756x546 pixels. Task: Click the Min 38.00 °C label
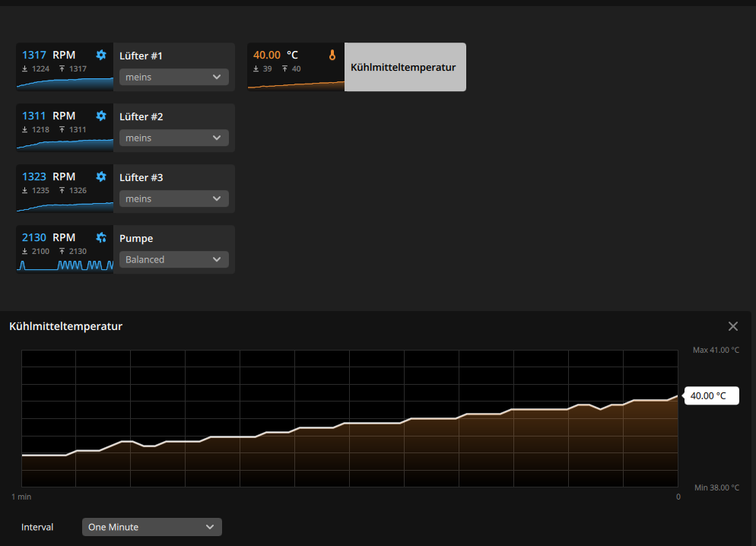(716, 487)
